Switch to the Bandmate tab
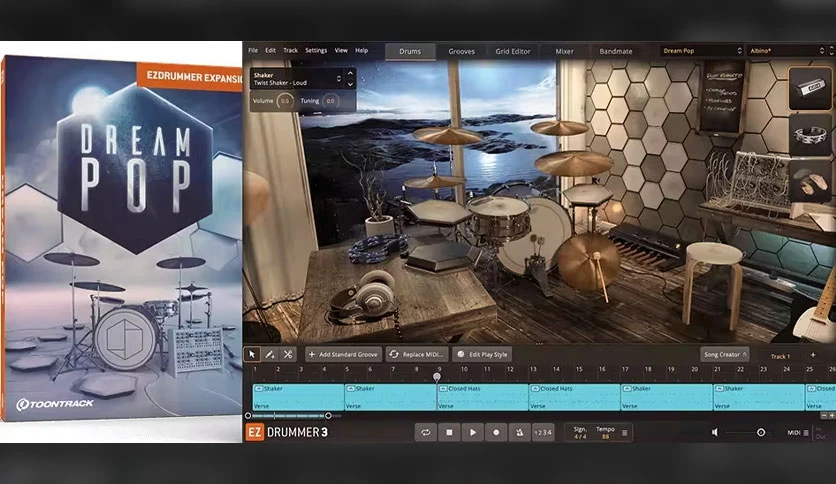836x484 pixels. pyautogui.click(x=616, y=51)
